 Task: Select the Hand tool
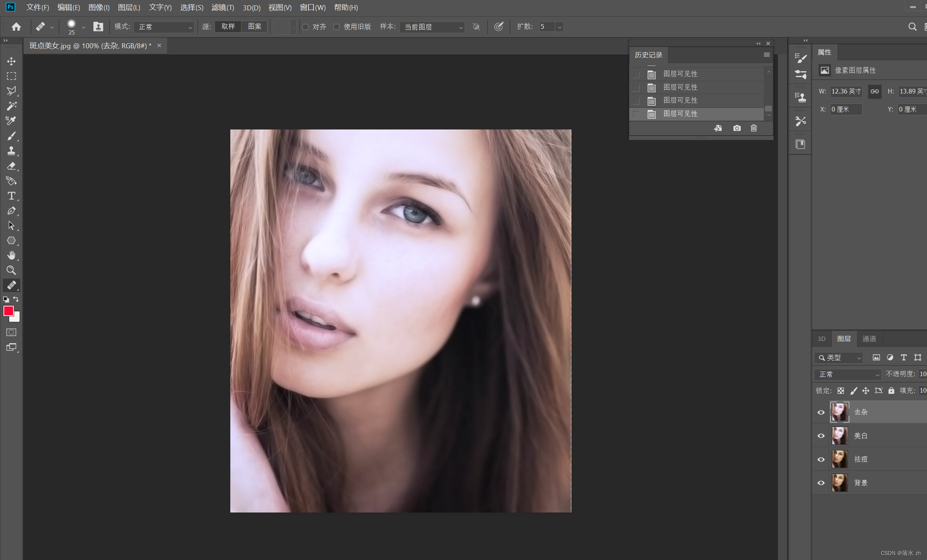click(11, 255)
